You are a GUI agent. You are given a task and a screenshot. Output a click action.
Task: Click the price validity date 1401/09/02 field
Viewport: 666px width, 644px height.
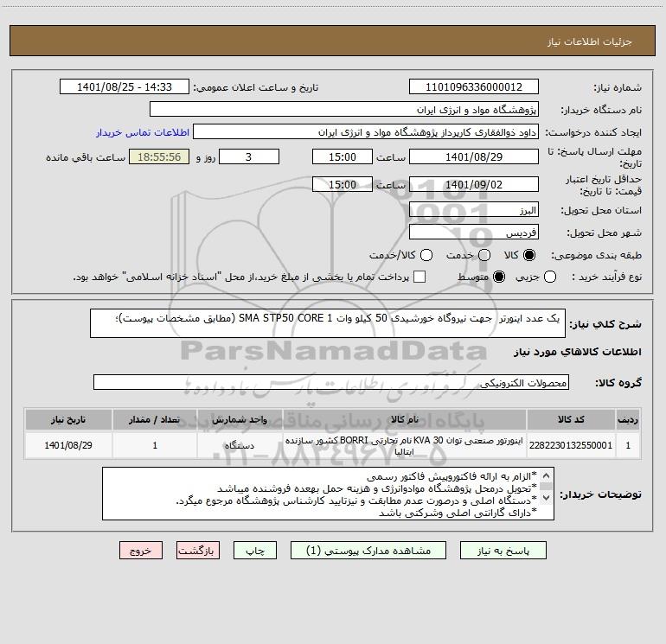474,184
